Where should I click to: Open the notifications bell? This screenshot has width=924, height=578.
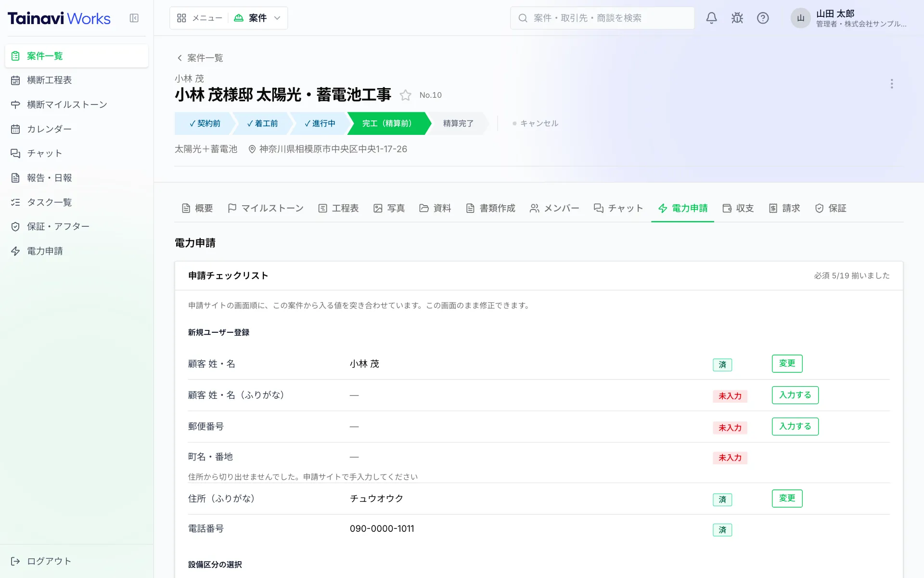click(x=711, y=18)
